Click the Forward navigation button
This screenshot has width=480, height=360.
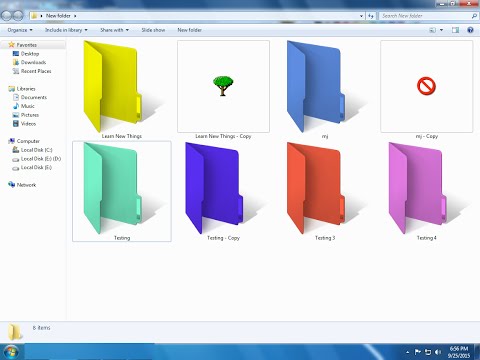coord(18,15)
